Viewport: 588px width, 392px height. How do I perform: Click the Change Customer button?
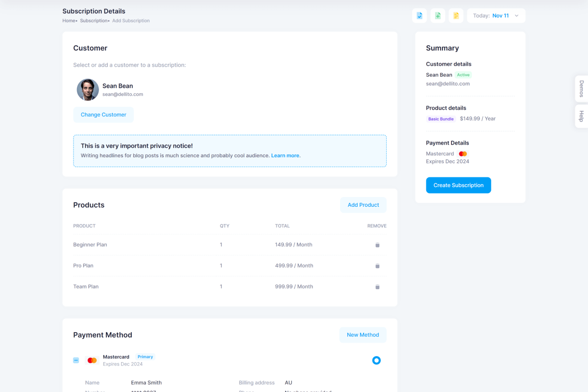pyautogui.click(x=103, y=115)
